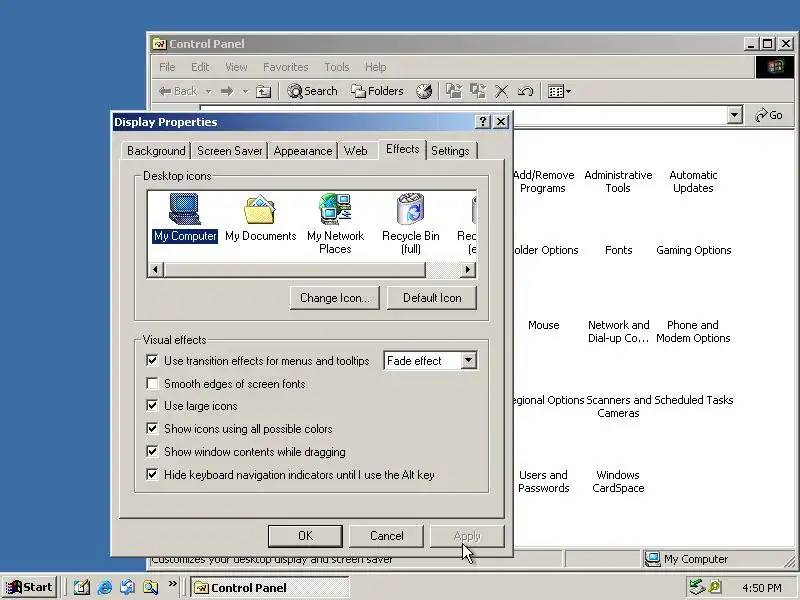Enable Smooth edges of screen fonts
Viewport: 800px width, 600px height.
pos(152,383)
